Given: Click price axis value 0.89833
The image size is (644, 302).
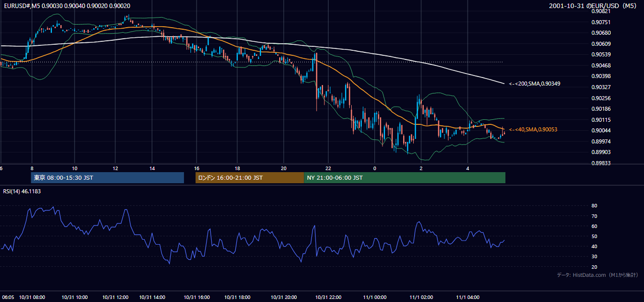Looking at the screenshot, I should (601, 163).
